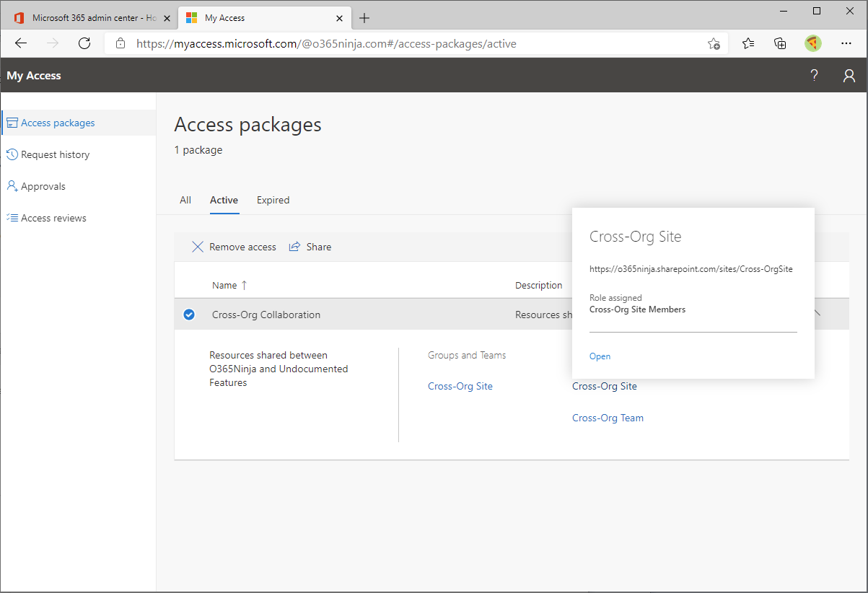
Task: Open the Cross-Org Team link
Action: [x=608, y=418]
